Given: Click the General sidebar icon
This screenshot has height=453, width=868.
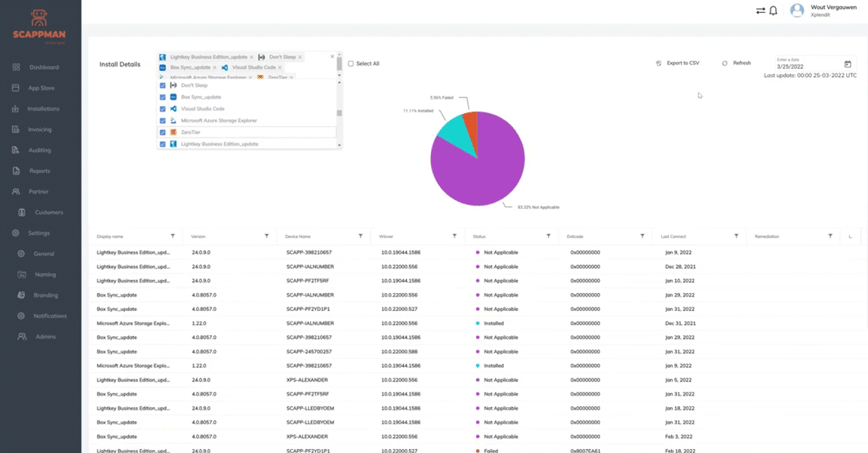Looking at the screenshot, I should tap(21, 254).
